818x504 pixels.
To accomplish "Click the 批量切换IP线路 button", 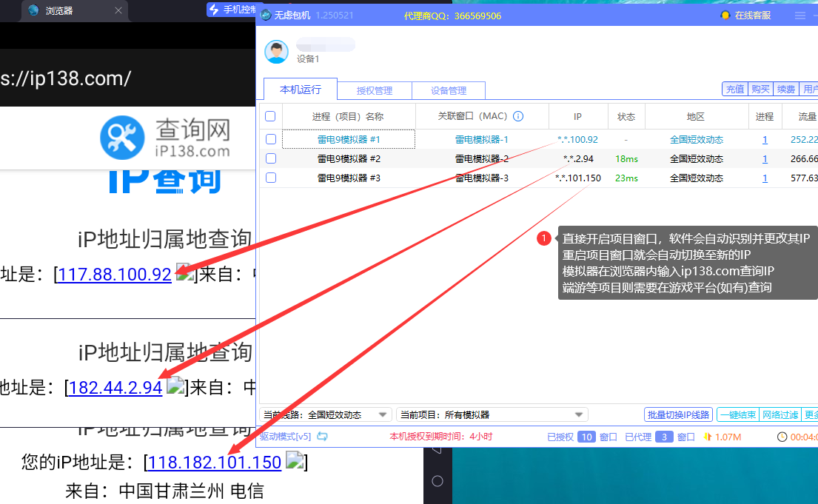I will pyautogui.click(x=679, y=414).
